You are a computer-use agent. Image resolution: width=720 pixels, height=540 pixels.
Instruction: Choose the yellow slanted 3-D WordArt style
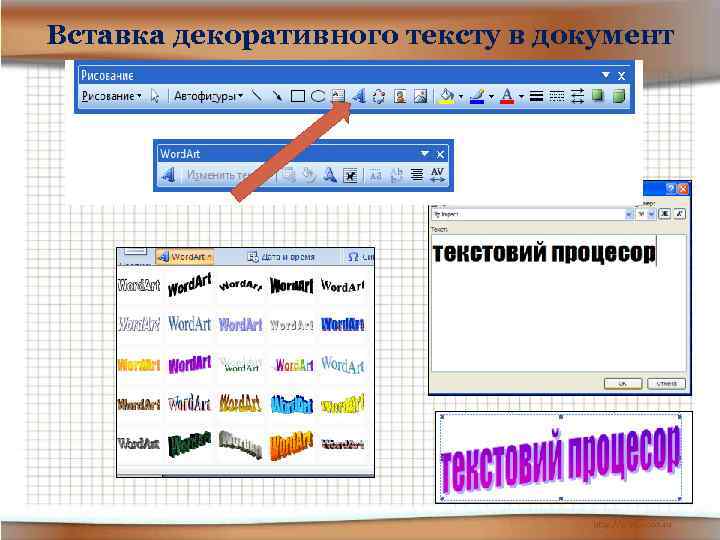[343, 404]
